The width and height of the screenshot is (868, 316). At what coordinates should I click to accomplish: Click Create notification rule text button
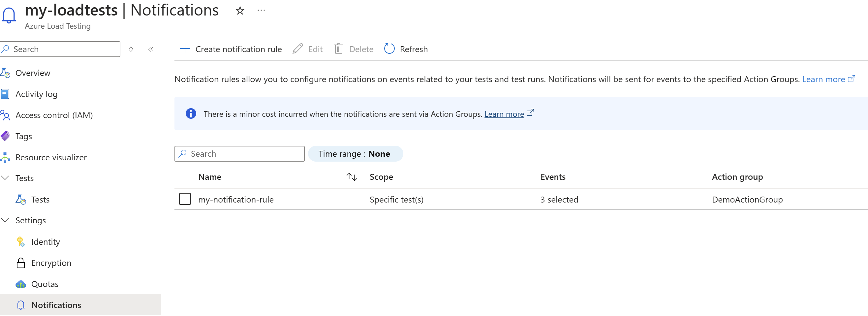tap(238, 49)
